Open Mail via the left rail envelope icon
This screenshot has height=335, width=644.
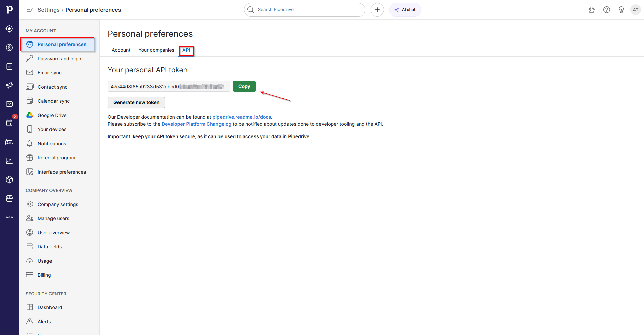point(9,104)
